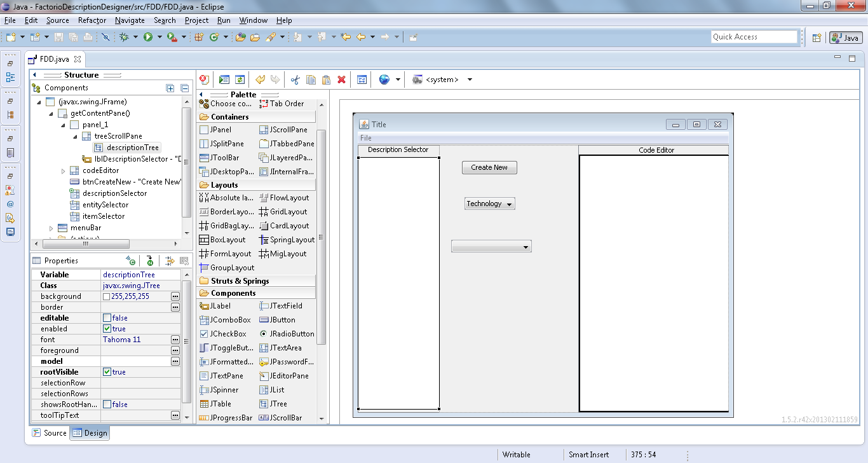868x463 pixels.
Task: Toggle the showsRootHandles checkbox
Action: click(x=107, y=404)
